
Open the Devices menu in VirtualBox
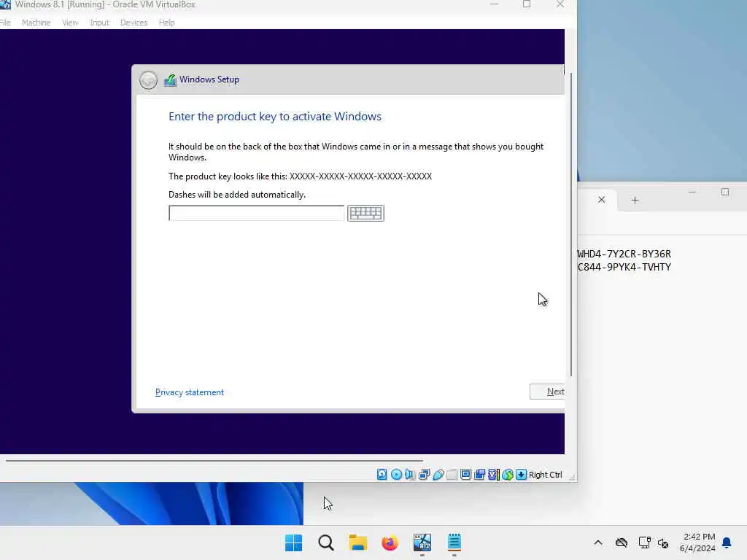[134, 23]
